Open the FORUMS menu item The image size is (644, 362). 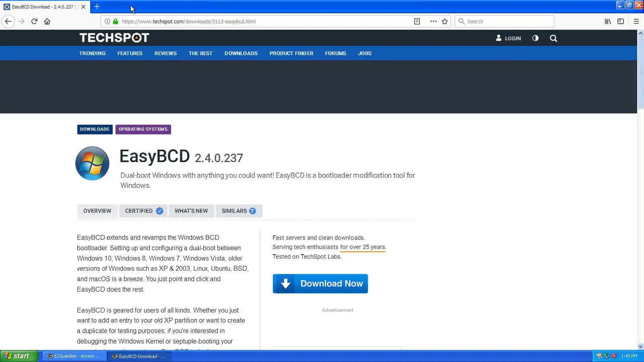[336, 53]
